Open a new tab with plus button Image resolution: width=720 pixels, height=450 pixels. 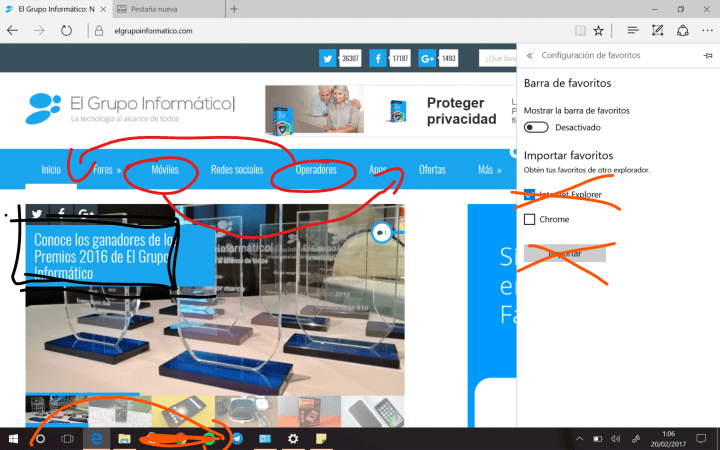234,9
